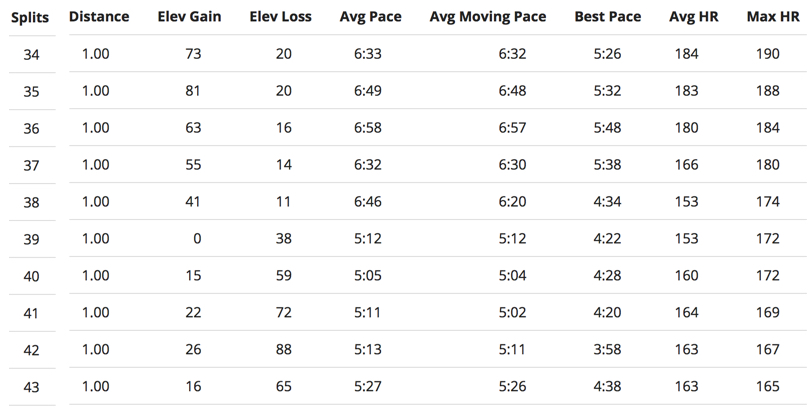Click the Best Pace column header
811x413 pixels.
pyautogui.click(x=608, y=17)
